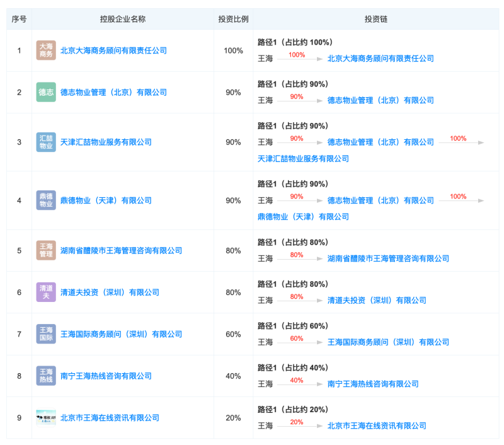Click the 王海热线 company logo icon
Image resolution: width=504 pixels, height=445 pixels.
pyautogui.click(x=46, y=376)
